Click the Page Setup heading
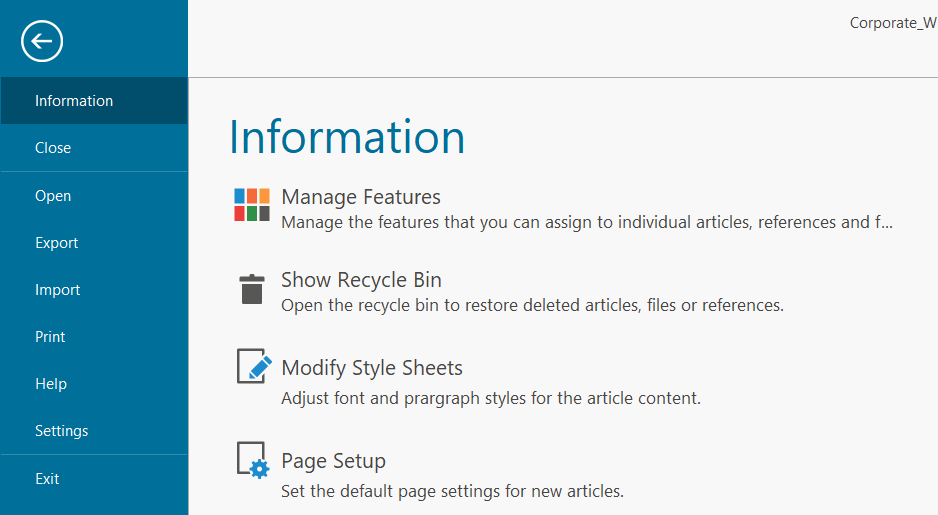The width and height of the screenshot is (938, 515). [x=333, y=461]
